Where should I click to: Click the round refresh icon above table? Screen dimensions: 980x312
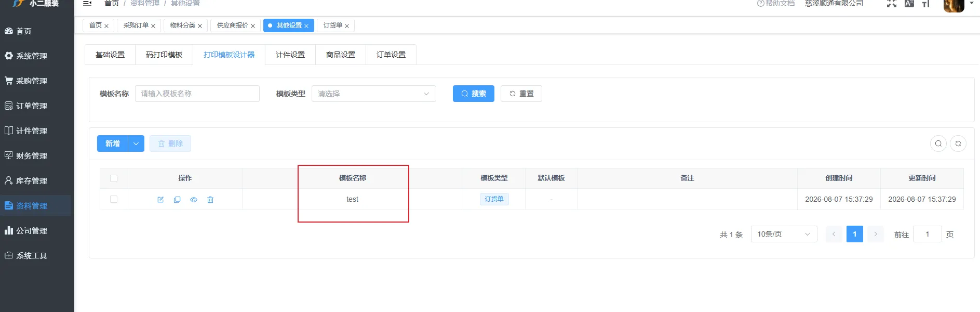tap(958, 144)
